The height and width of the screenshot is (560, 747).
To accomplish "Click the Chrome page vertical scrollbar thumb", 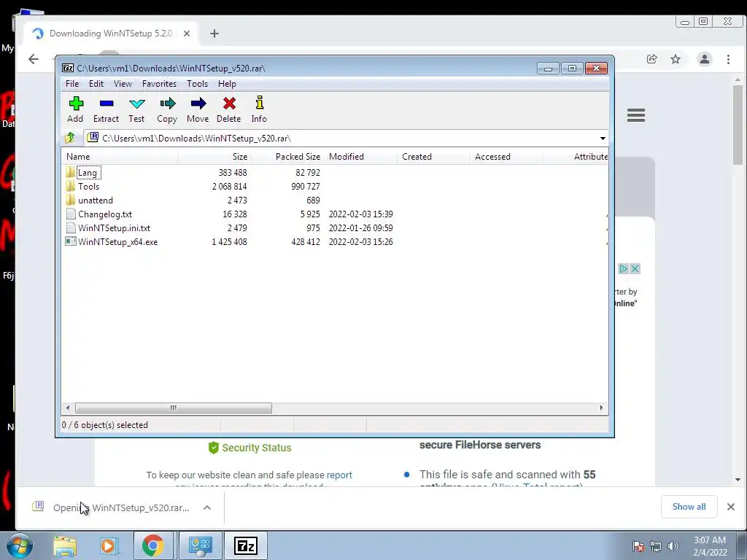I will (738, 125).
